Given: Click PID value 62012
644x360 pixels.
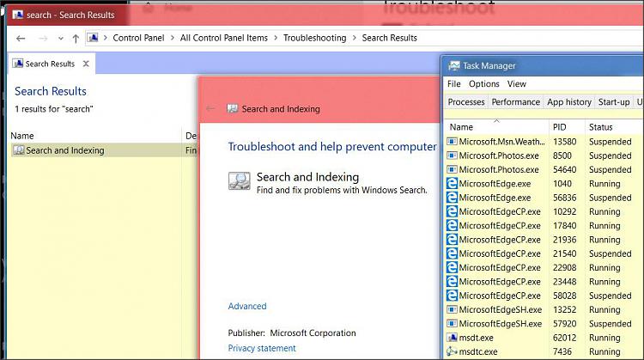Looking at the screenshot, I should (564, 338).
